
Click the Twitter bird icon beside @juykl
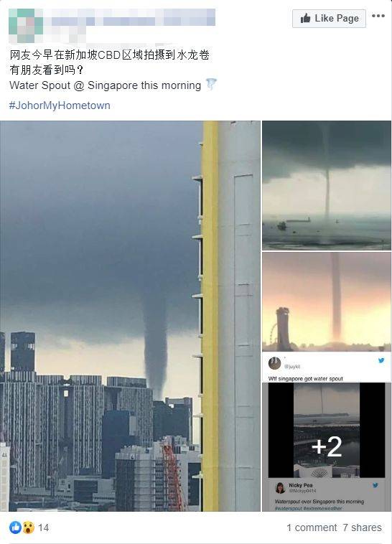381,360
